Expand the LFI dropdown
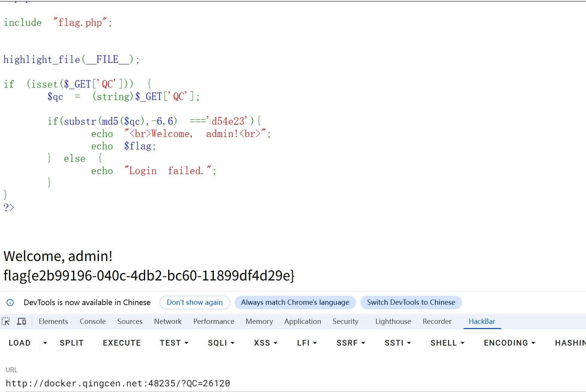This screenshot has width=586, height=392. click(307, 343)
